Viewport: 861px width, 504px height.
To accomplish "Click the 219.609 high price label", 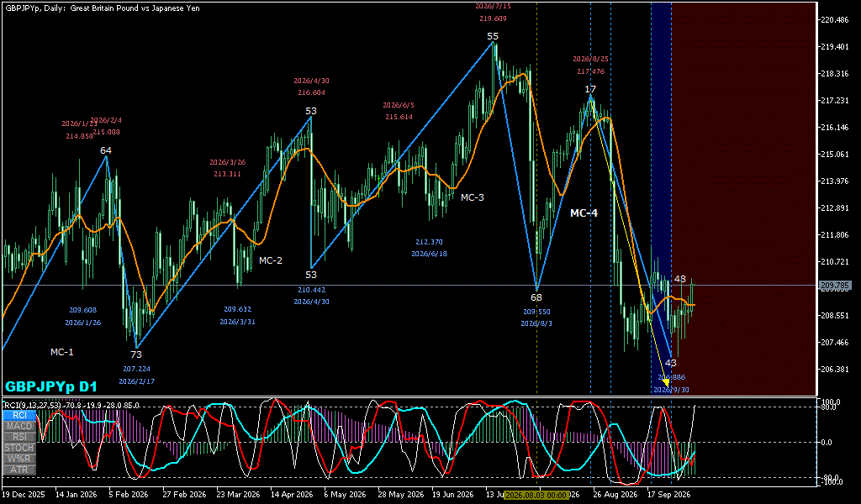I will click(493, 18).
